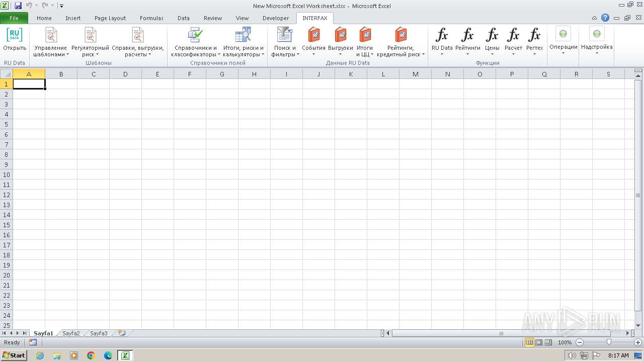
Task: Expand Справочники и классификаторы dropdown arrow
Action: (x=219, y=54)
